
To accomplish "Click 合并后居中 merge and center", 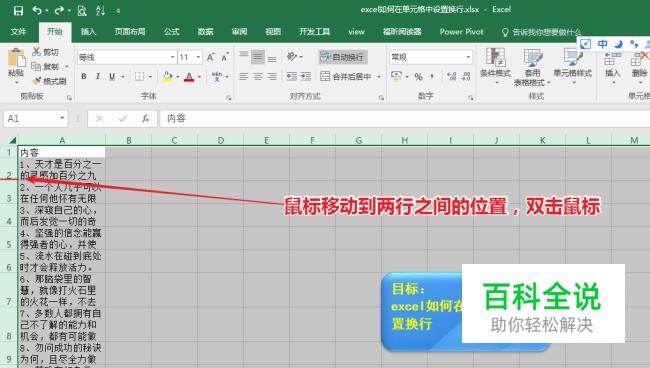I will (x=346, y=77).
